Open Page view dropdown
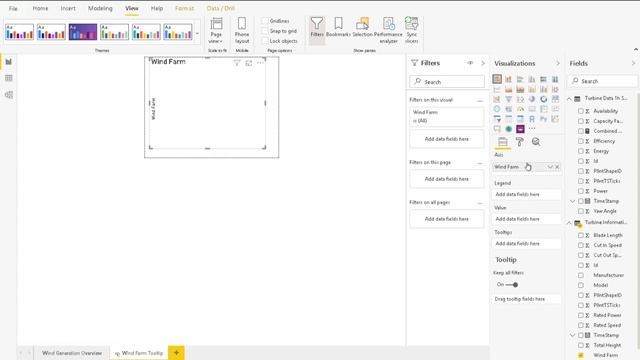Image resolution: width=640 pixels, height=360 pixels. coord(216,31)
